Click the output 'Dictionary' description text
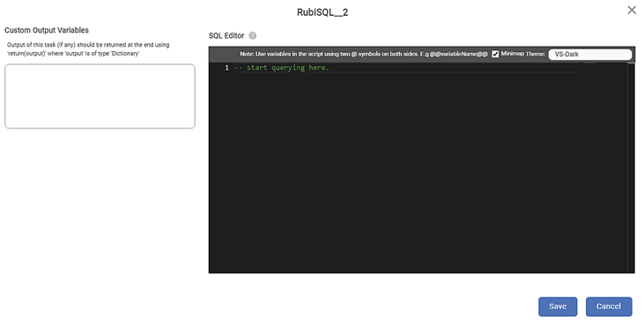Image resolution: width=644 pixels, height=324 pixels. tap(88, 49)
